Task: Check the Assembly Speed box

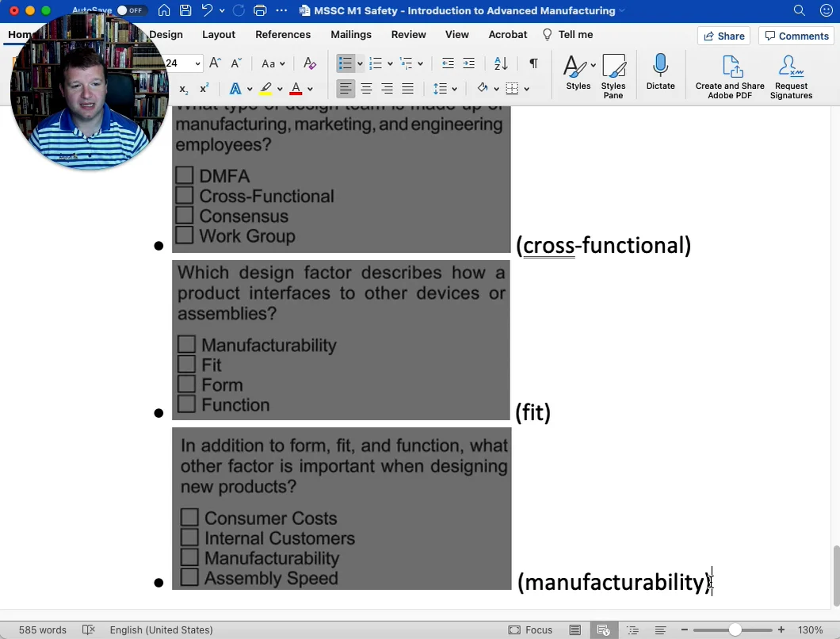Action: [x=189, y=577]
